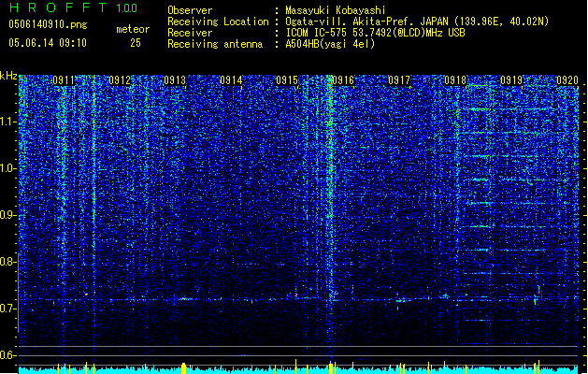Click the Receiving antenna field label

(215, 44)
